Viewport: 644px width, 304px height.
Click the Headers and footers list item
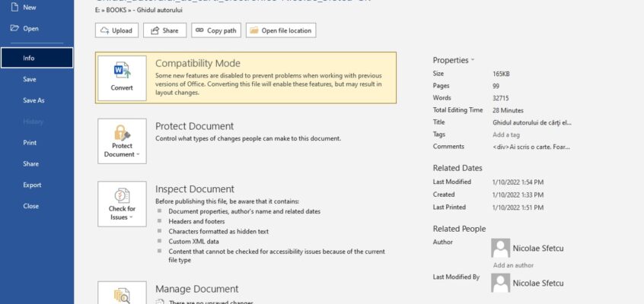(x=196, y=221)
